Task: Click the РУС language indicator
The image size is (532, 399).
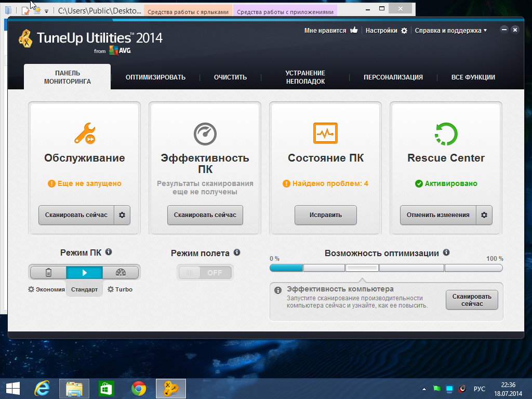Action: click(480, 389)
